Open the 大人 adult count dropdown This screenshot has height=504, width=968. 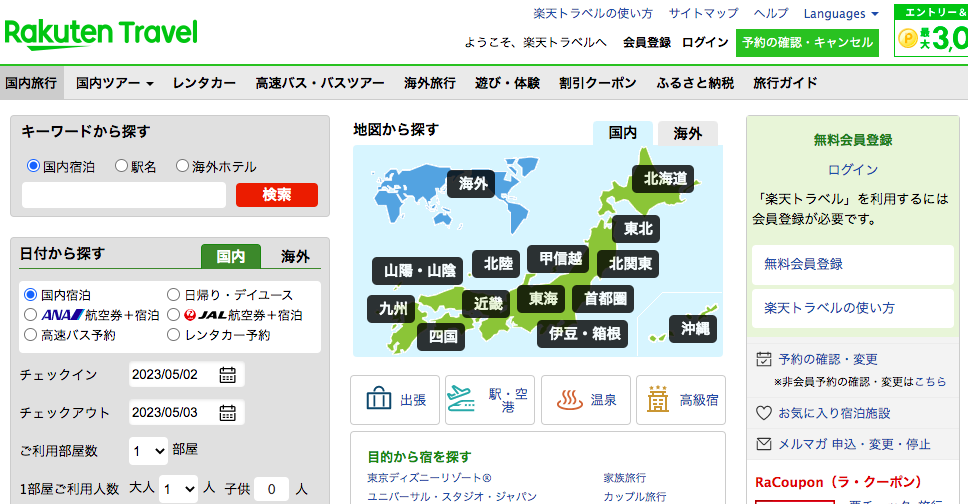[x=178, y=489]
